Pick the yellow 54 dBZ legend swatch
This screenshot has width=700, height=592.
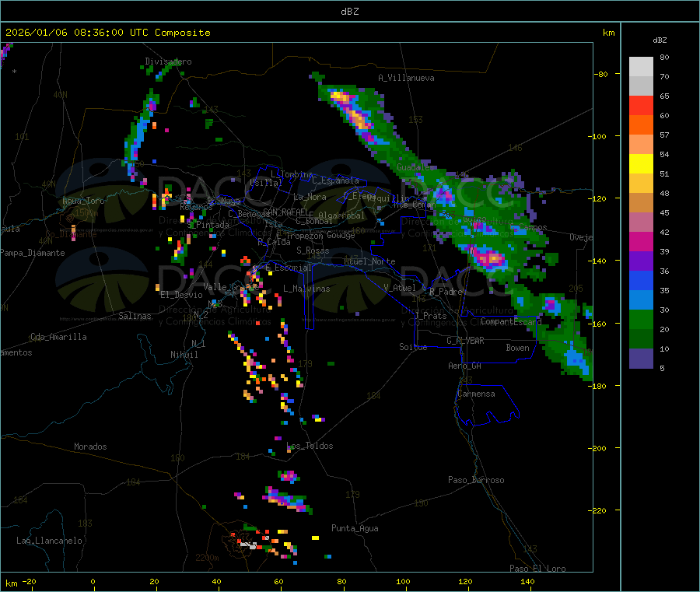pyautogui.click(x=641, y=164)
